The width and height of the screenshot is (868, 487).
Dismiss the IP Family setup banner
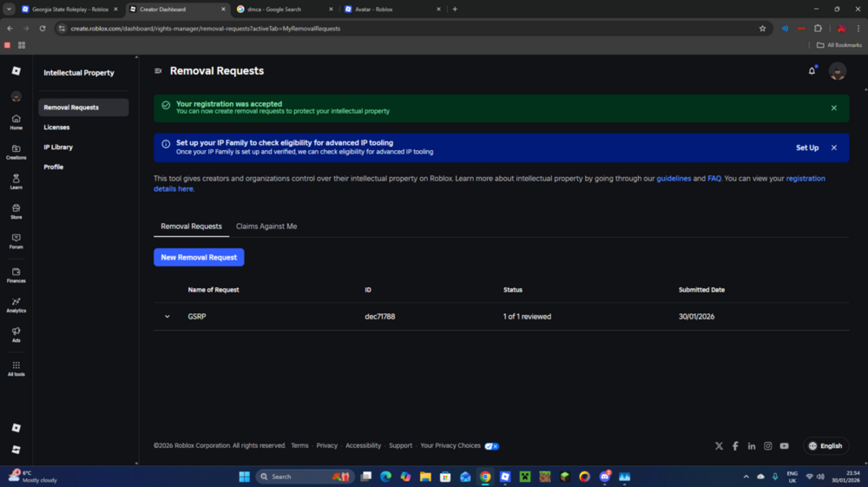click(833, 148)
